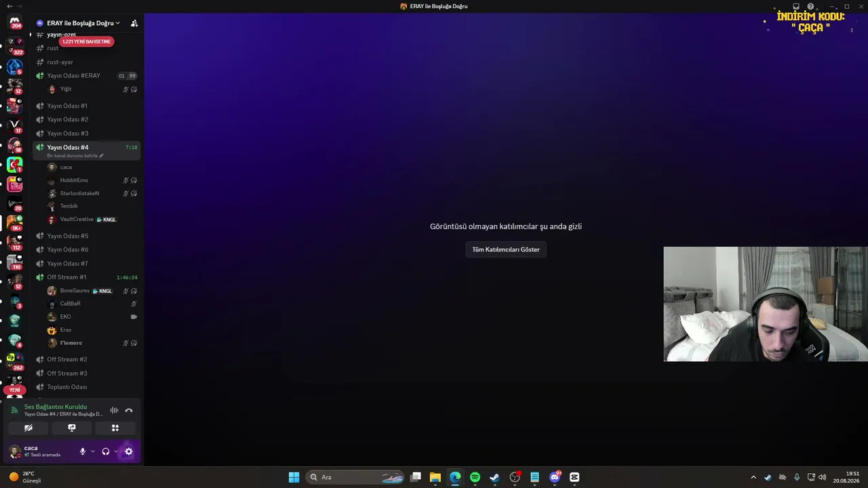Open Discord direct messages home icon
This screenshot has width=868, height=488.
[15, 22]
